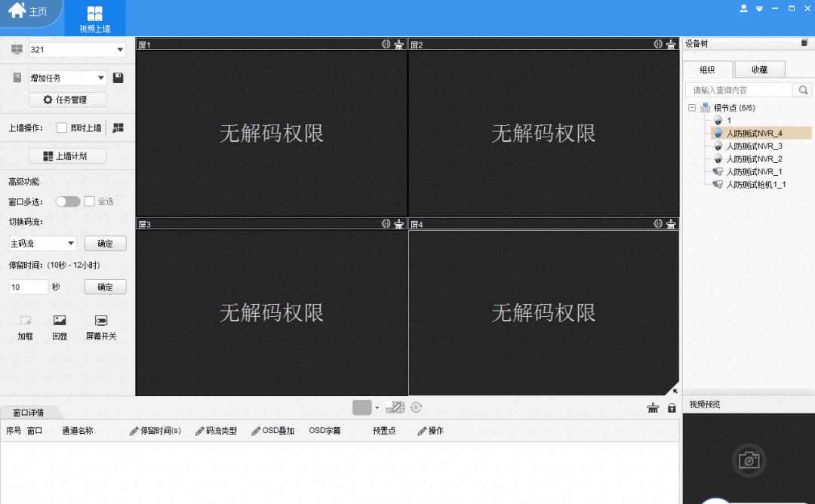The height and width of the screenshot is (504, 815).
Task: Collapse the 根节点 tree node
Action: coord(692,108)
